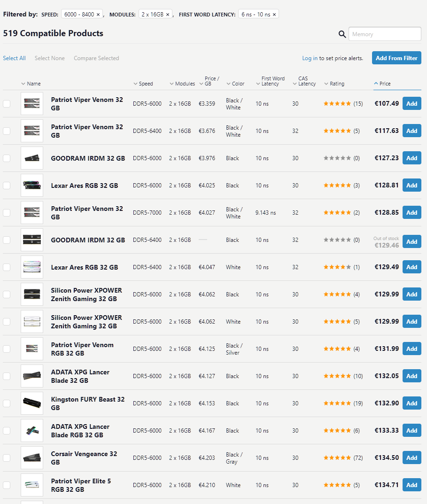Screen dimensions: 427x504
Task: Remove the 6000 - 8400 speed filter
Action: click(x=98, y=15)
